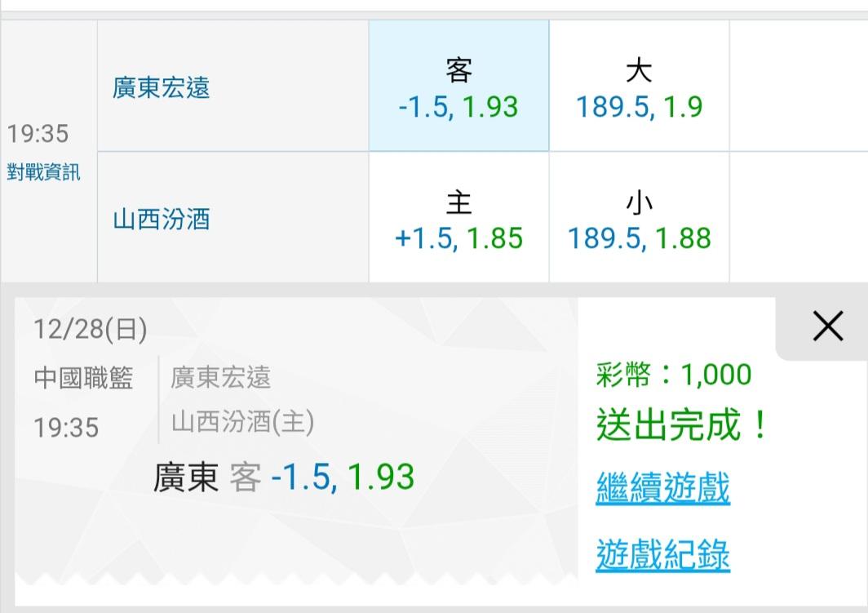Click the 19:35 time under 中國職籃
The image size is (868, 613).
click(66, 427)
